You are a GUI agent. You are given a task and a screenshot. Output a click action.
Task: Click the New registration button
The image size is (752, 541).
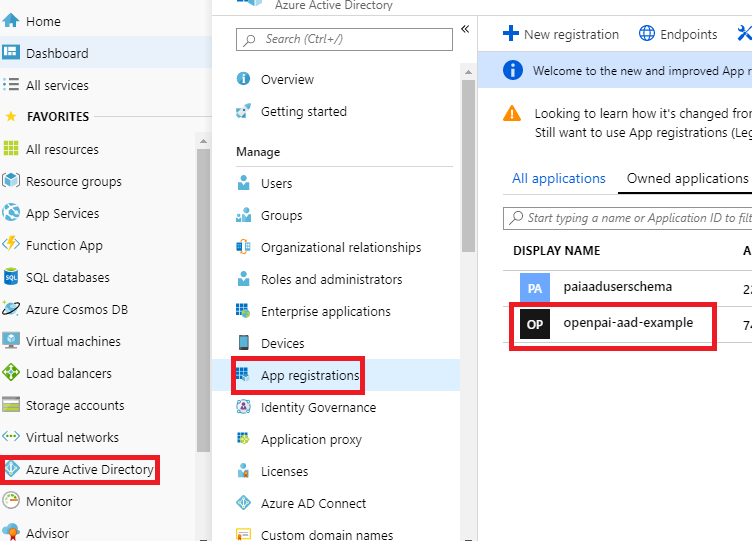click(561, 34)
